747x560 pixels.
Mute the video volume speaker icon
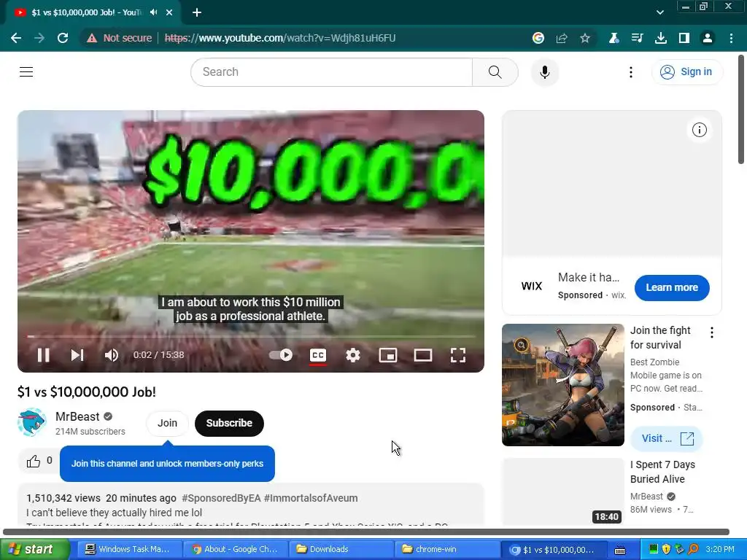point(111,355)
